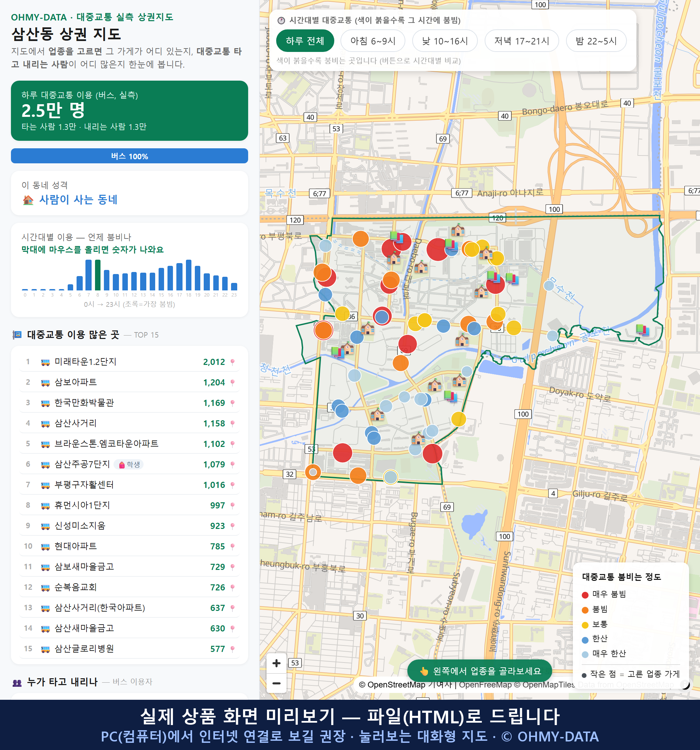
Task: Click the pin icon for 삼산주공7단지
Action: (232, 464)
